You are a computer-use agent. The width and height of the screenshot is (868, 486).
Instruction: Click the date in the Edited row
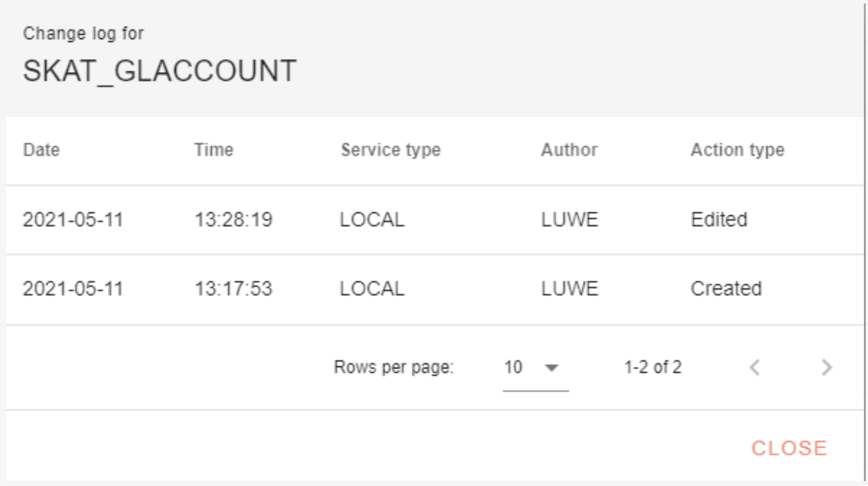click(x=73, y=219)
